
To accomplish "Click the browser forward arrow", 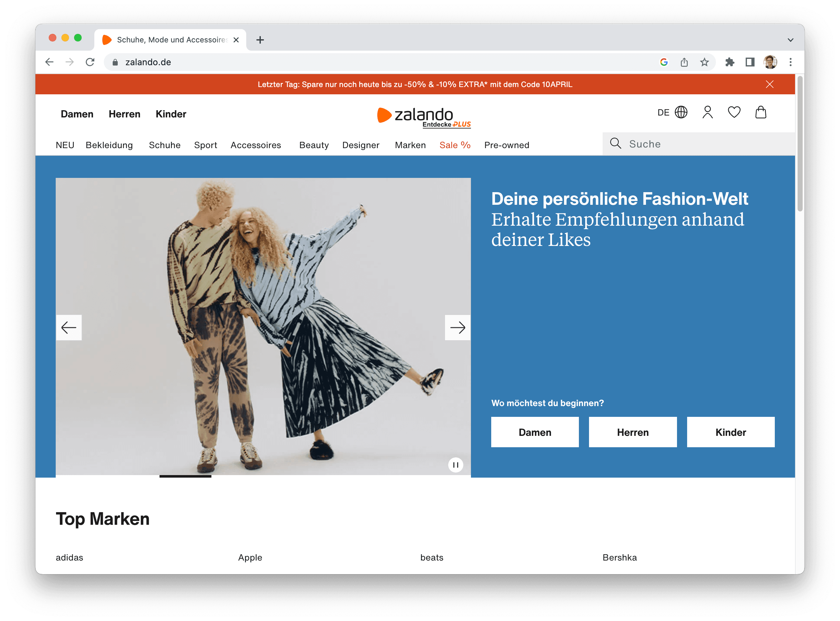I will [70, 62].
